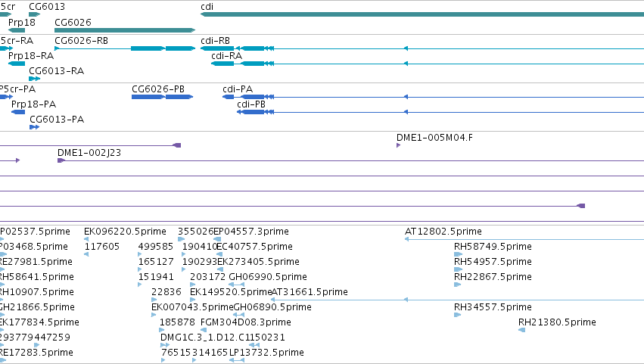Viewport: 644px width, 364px height.
Task: Click the cdi-RB transcript label
Action: coord(215,41)
